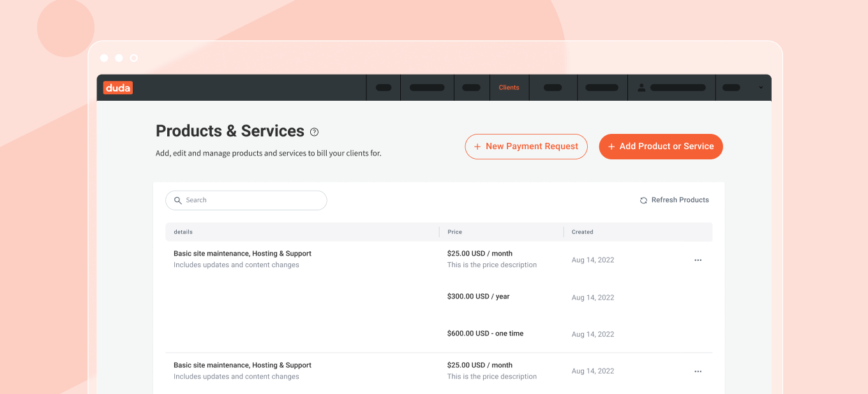Click the Duda logo in header
The width and height of the screenshot is (868, 394).
117,88
